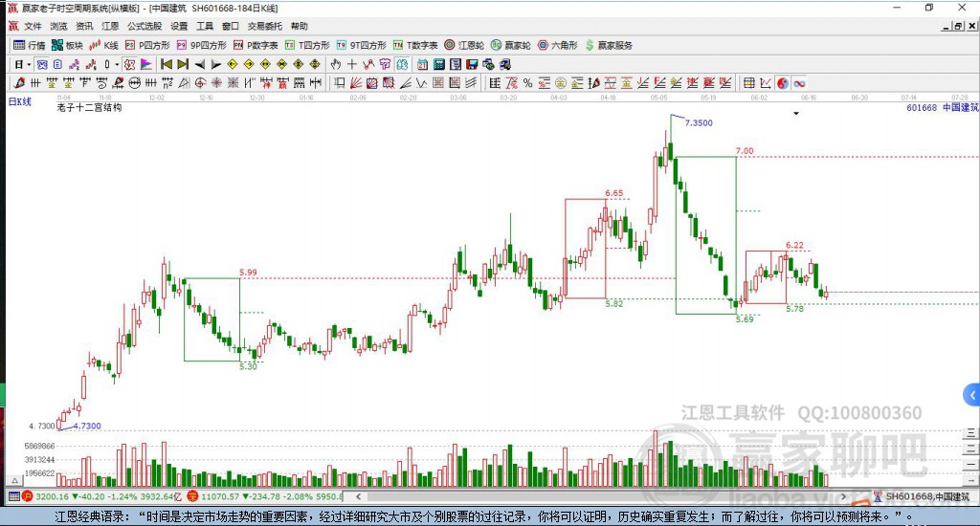Screen dimensions: 980x526
Task: Open the 板块 sector view
Action: click(x=67, y=45)
